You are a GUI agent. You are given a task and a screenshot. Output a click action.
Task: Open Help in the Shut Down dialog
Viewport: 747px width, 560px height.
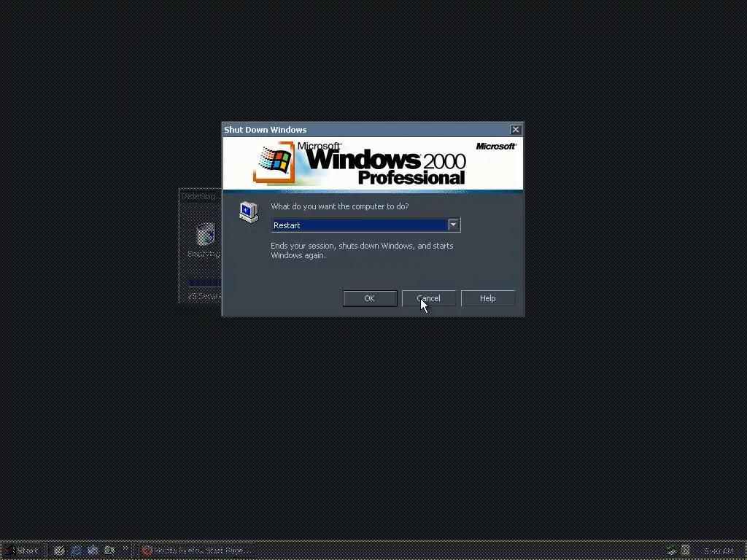click(488, 298)
